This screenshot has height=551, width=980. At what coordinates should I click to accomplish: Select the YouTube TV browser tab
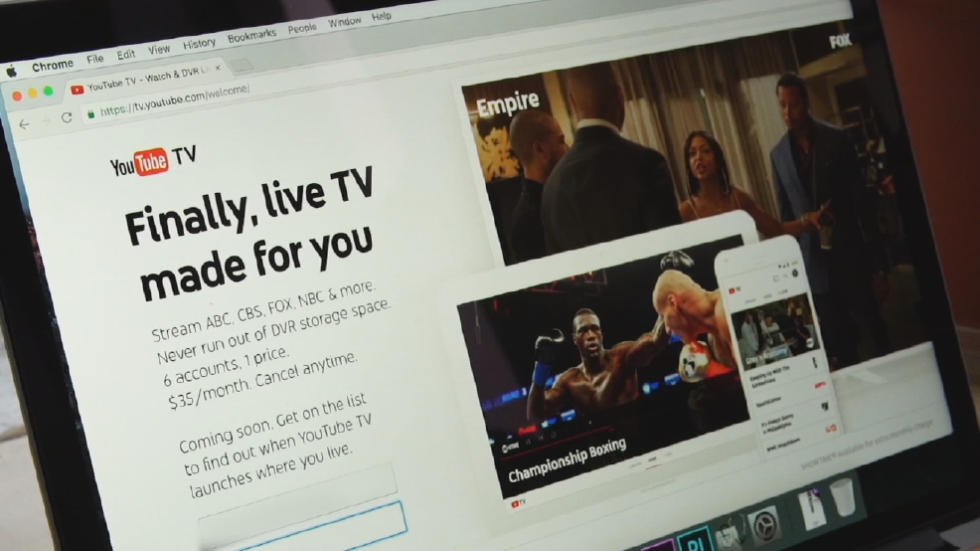point(147,79)
